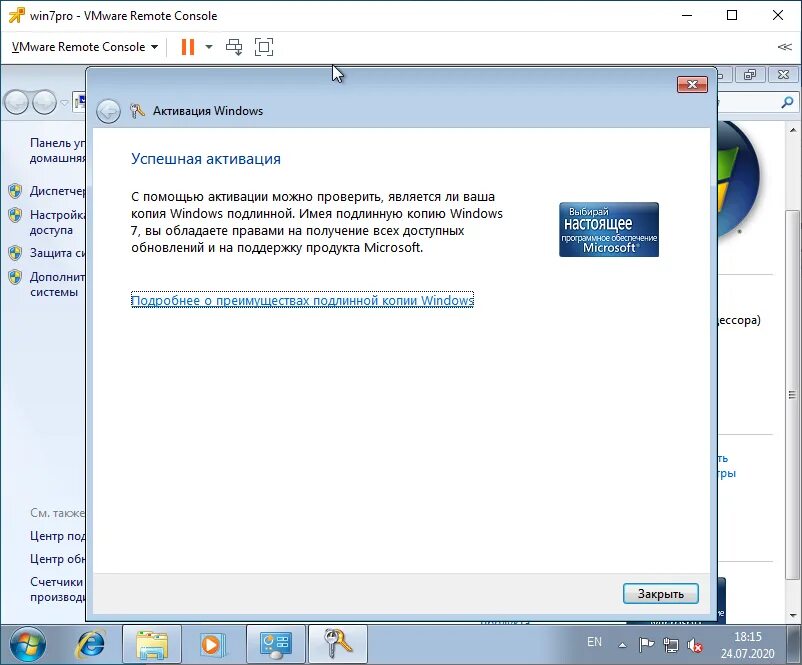The height and width of the screenshot is (665, 802).
Task: Switch to the Control Panel taskbar button
Action: [276, 645]
